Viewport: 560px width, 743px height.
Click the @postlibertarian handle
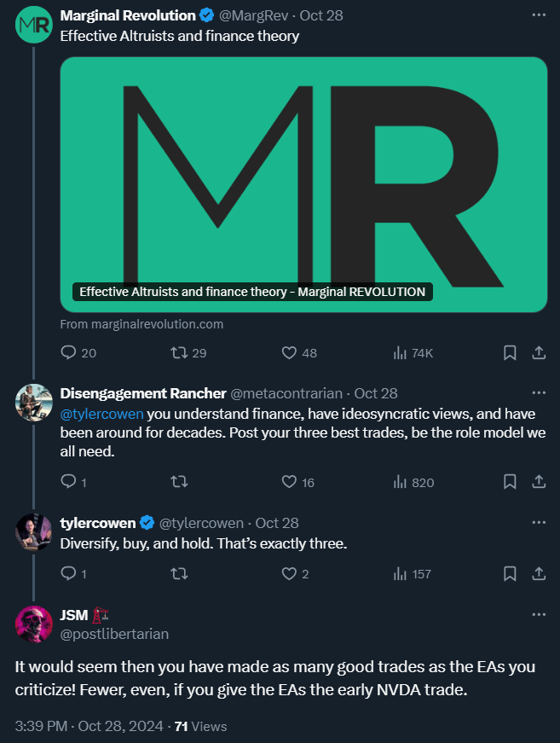(x=114, y=634)
